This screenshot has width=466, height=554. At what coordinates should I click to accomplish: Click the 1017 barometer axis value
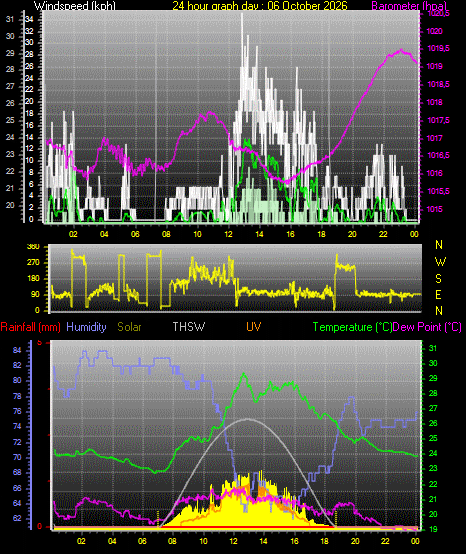tap(435, 138)
